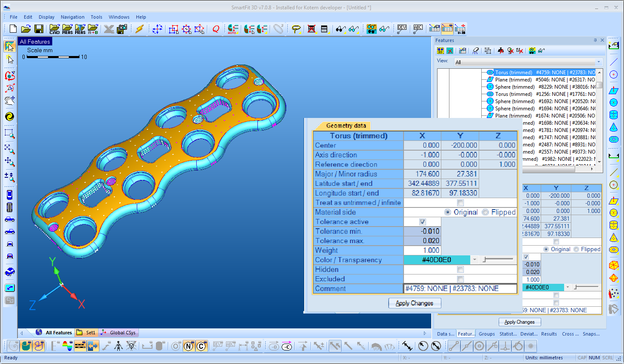Toggle the Tolerance active checkbox
This screenshot has height=364, width=624.
(422, 222)
